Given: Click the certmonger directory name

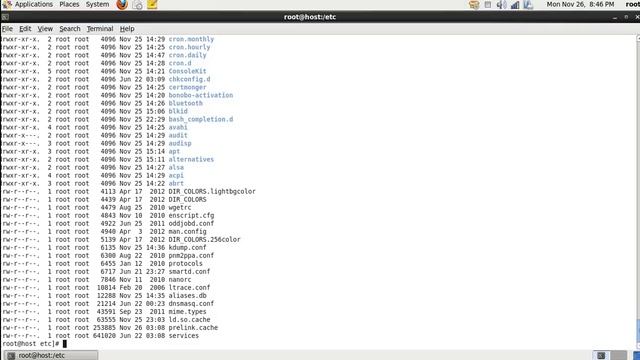Looking at the screenshot, I should [x=187, y=87].
